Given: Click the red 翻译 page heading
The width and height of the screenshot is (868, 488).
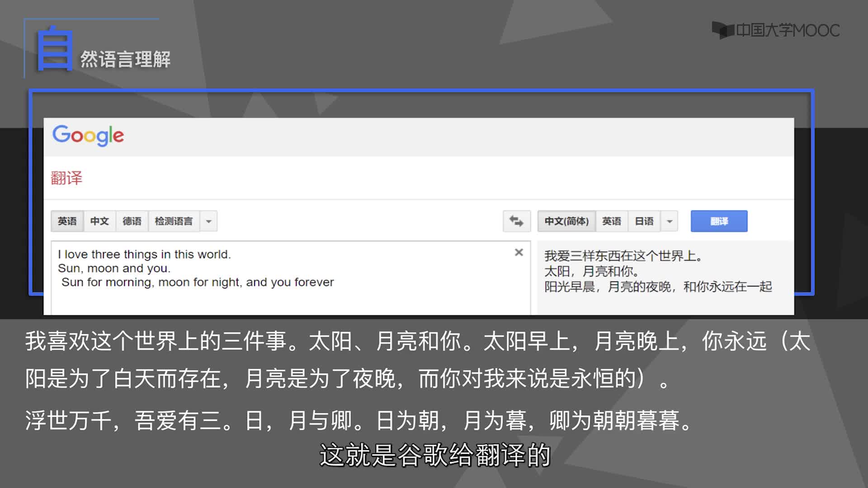Looking at the screenshot, I should (x=66, y=178).
